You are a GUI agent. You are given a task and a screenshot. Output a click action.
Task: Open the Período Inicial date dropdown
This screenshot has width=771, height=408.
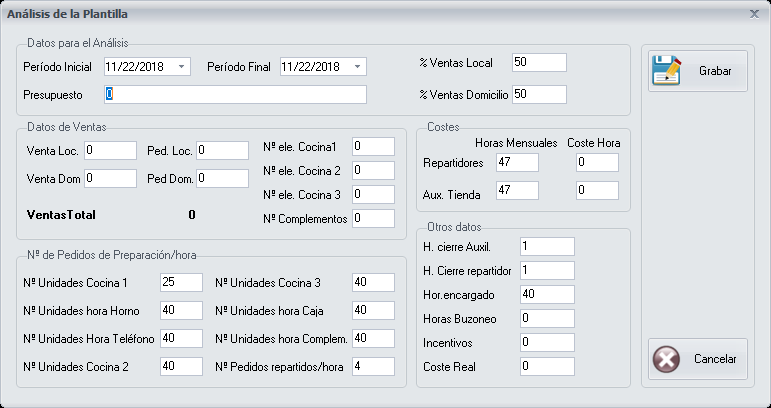click(x=182, y=67)
